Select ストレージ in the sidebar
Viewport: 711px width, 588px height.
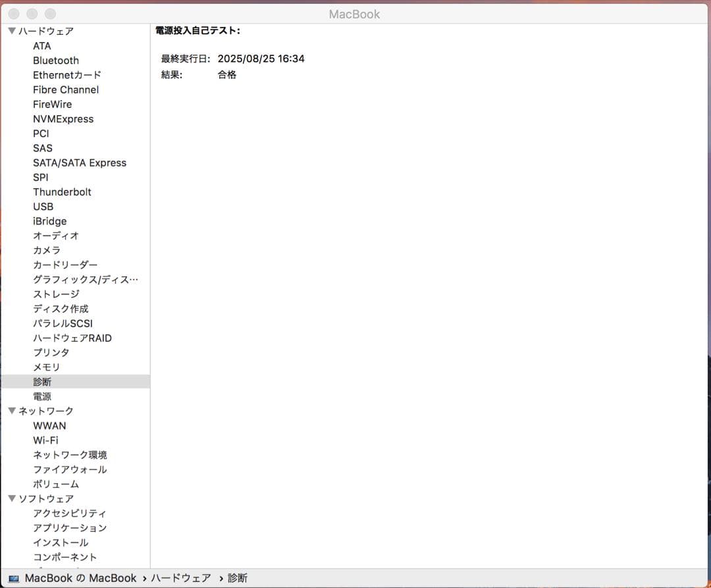coord(56,294)
